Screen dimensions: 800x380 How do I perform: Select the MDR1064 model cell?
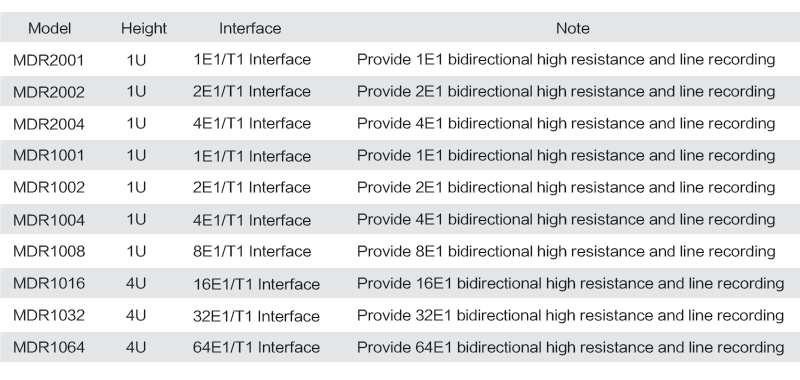[48, 347]
